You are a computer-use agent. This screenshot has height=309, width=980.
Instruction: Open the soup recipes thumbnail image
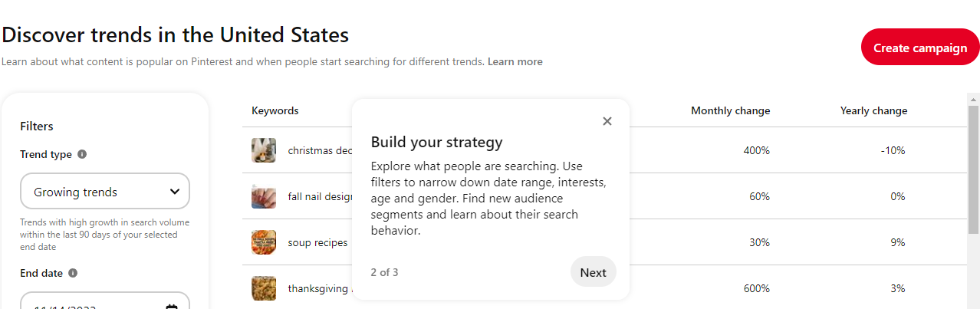click(x=264, y=242)
